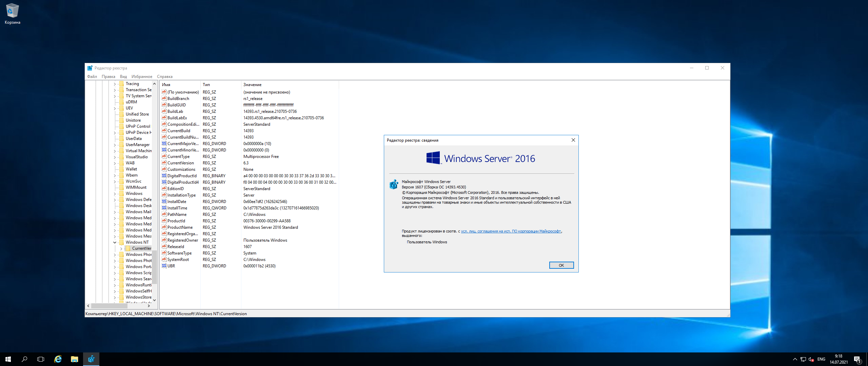The image size is (868, 366).
Task: Click the CurrentVersion open folder icon
Action: (x=128, y=248)
